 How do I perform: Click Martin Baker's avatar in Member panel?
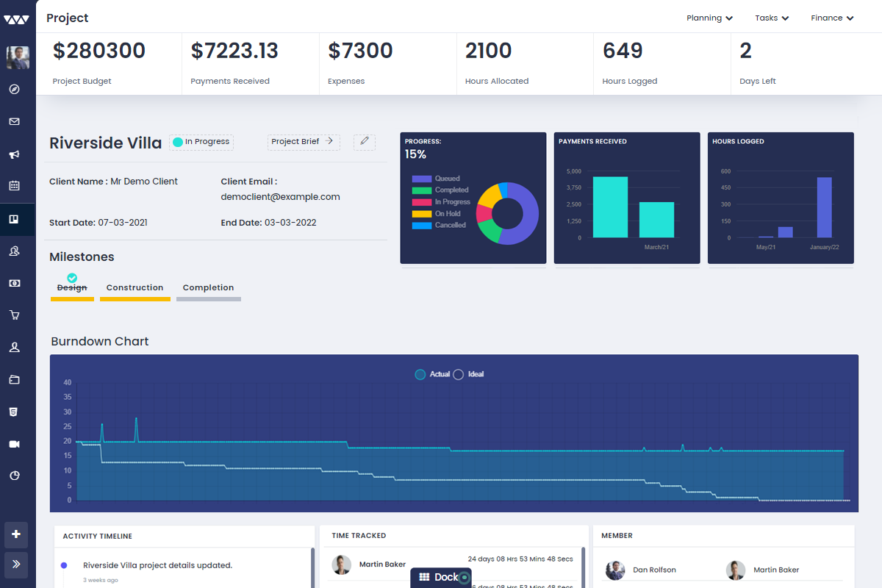736,570
